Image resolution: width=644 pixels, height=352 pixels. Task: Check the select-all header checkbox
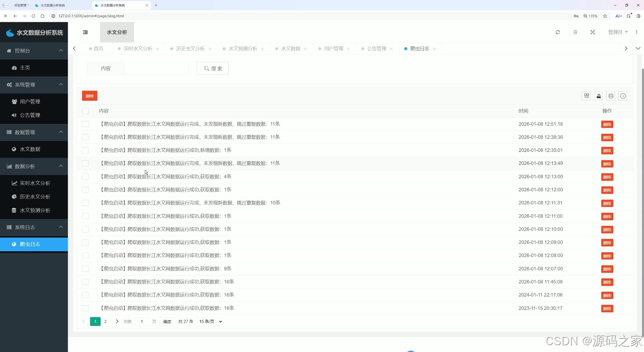tap(85, 111)
